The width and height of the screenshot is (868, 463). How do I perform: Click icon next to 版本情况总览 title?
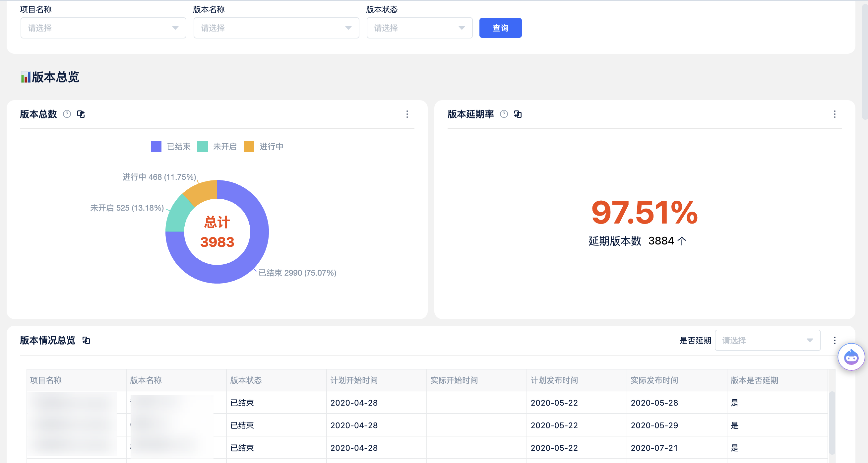[86, 340]
